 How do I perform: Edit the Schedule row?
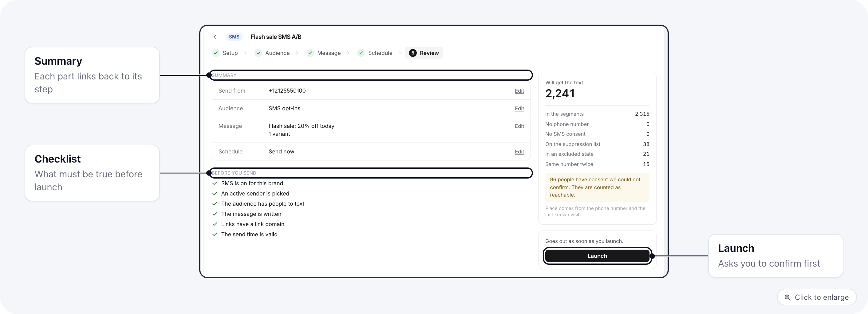point(519,151)
